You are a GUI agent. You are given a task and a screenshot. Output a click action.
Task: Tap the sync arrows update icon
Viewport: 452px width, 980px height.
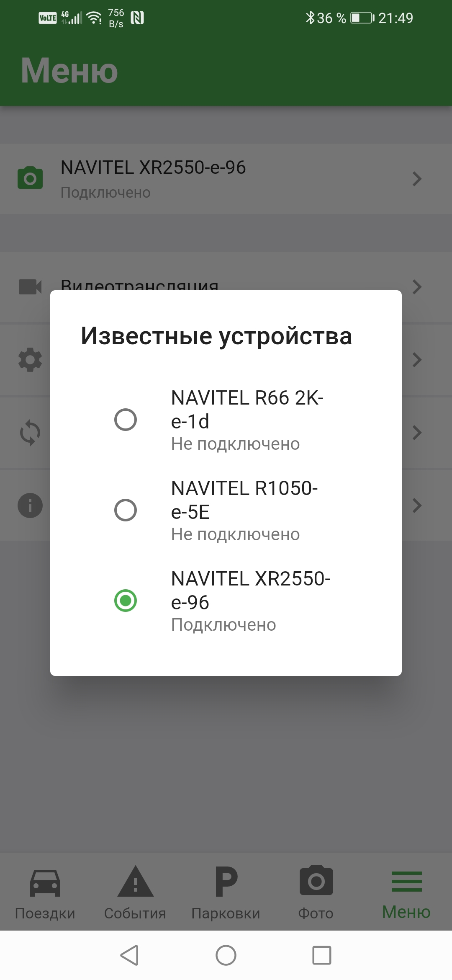pos(30,433)
